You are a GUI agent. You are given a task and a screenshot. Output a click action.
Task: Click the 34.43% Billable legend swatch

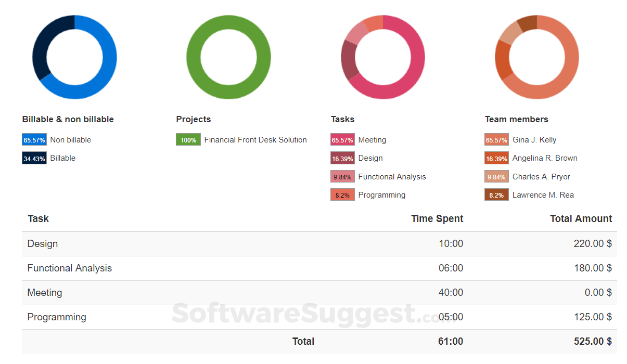point(34,158)
